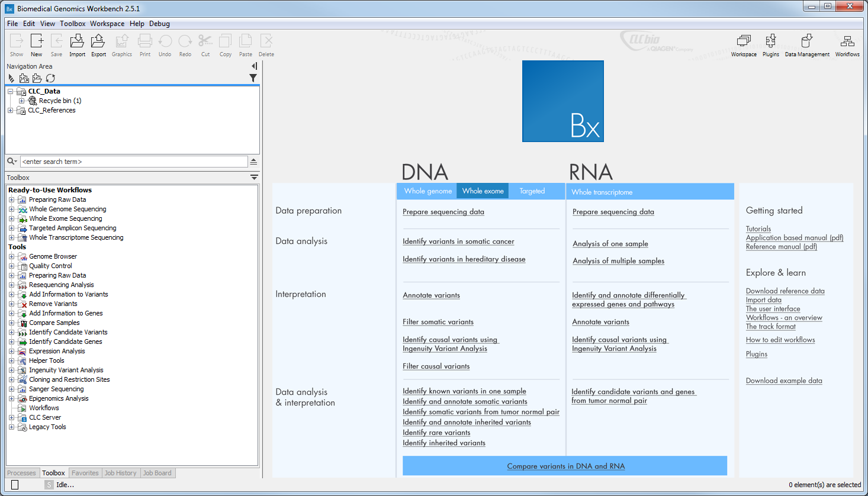Switch to the Job Board tab
The height and width of the screenshot is (496, 868).
[157, 473]
